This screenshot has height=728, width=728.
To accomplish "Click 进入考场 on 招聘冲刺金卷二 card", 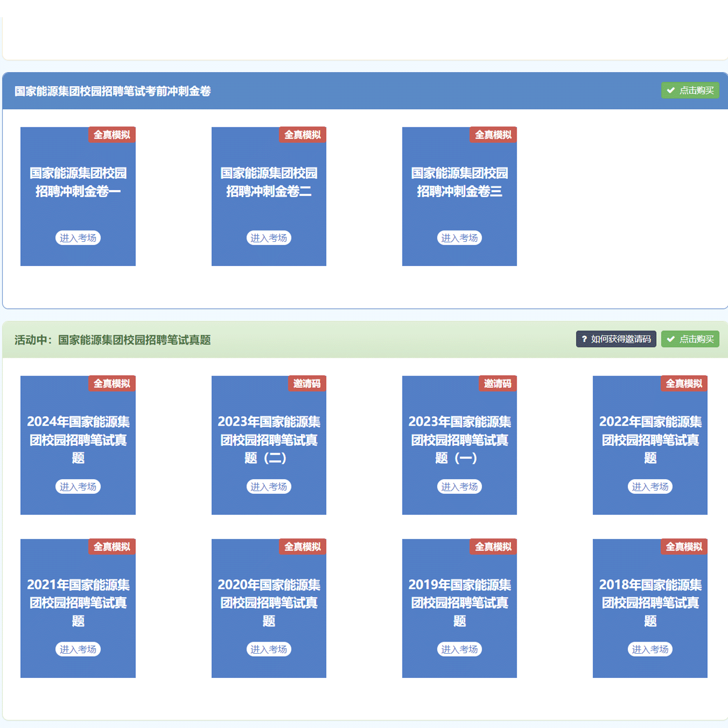I will [269, 238].
